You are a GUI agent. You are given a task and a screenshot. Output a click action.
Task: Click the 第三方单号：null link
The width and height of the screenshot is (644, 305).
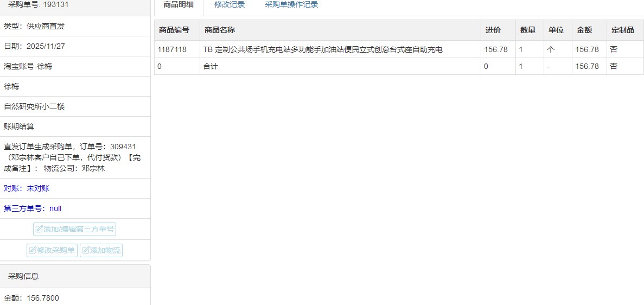tap(33, 208)
